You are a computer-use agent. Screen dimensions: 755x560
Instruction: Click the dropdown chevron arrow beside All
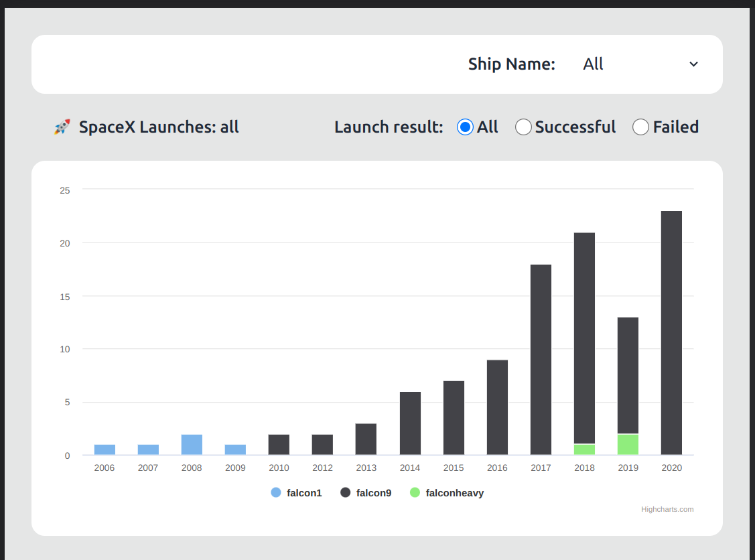693,64
